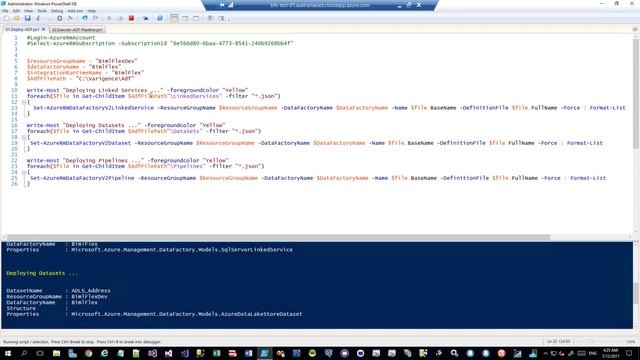Screen dimensions: 640x360
Task: Open the Windows Start menu
Action: (x=8, y=353)
